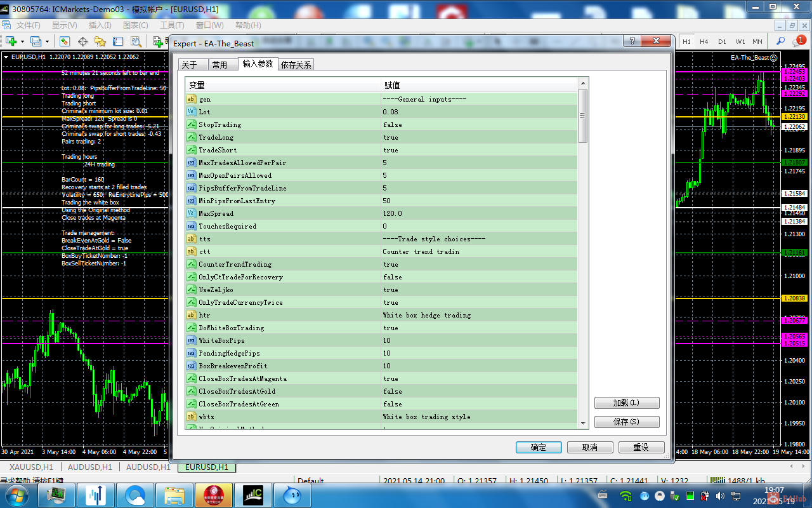
Task: Select the 输入参数 tab
Action: 258,63
